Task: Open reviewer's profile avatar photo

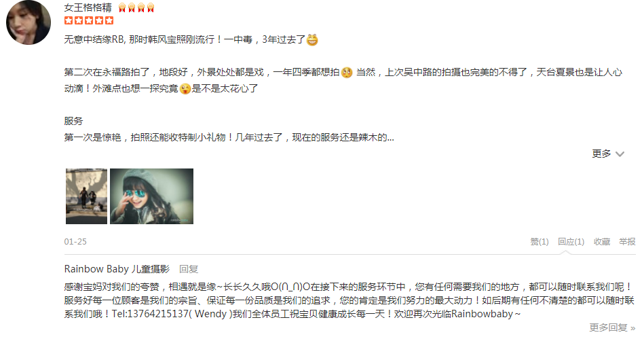Action: pyautogui.click(x=29, y=22)
